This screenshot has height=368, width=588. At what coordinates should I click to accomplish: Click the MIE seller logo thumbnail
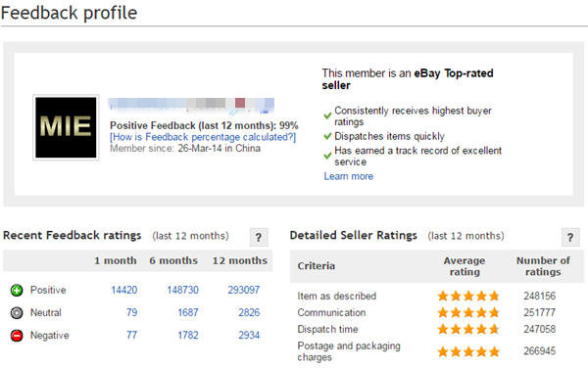coord(66,127)
